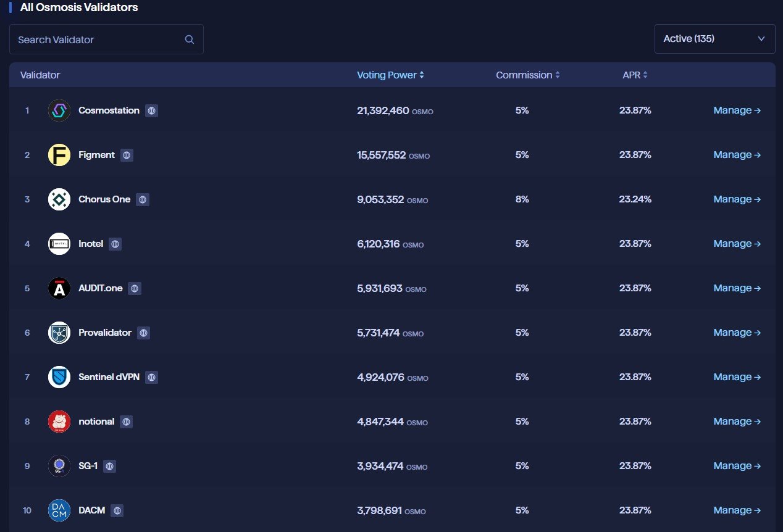
Task: Select the Provalidator validator name
Action: click(105, 333)
